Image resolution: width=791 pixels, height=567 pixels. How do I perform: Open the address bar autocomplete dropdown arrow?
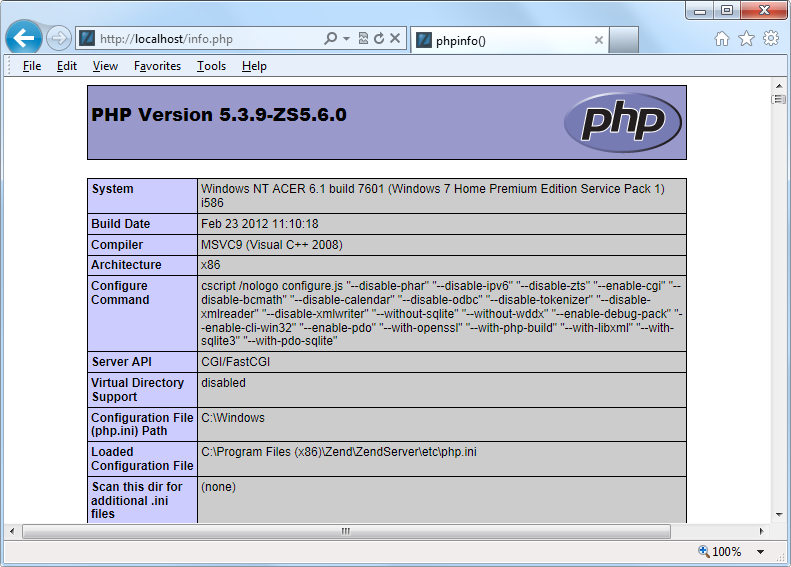[347, 38]
